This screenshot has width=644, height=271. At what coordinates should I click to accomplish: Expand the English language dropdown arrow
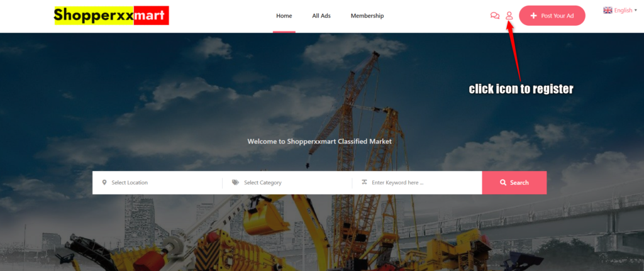coord(636,10)
